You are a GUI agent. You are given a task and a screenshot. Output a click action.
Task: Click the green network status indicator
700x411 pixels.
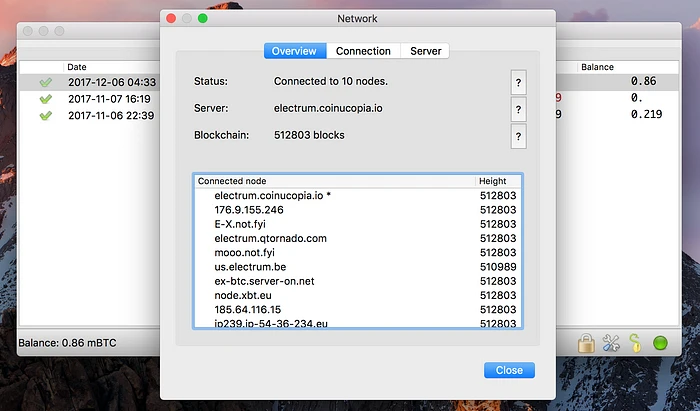click(660, 345)
